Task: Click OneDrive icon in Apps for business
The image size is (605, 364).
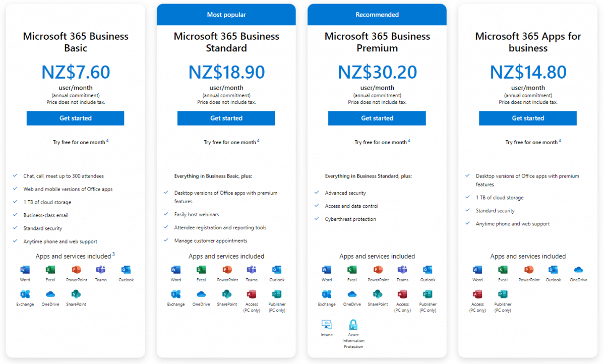Action: point(578,270)
